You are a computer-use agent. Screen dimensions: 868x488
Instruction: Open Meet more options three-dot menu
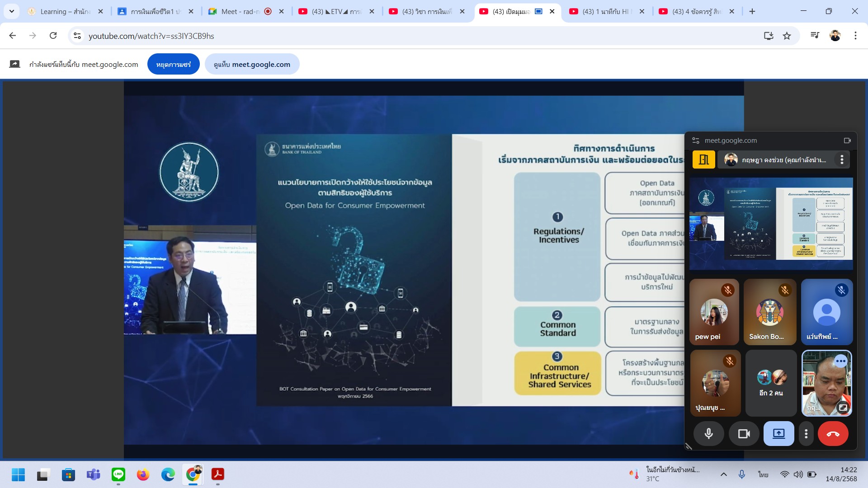pyautogui.click(x=806, y=434)
